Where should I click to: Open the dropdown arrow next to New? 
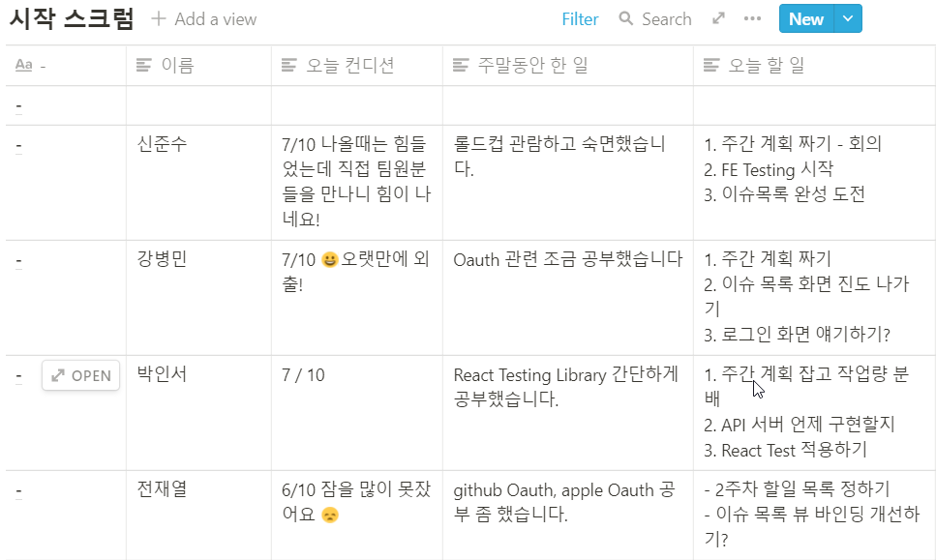point(848,19)
